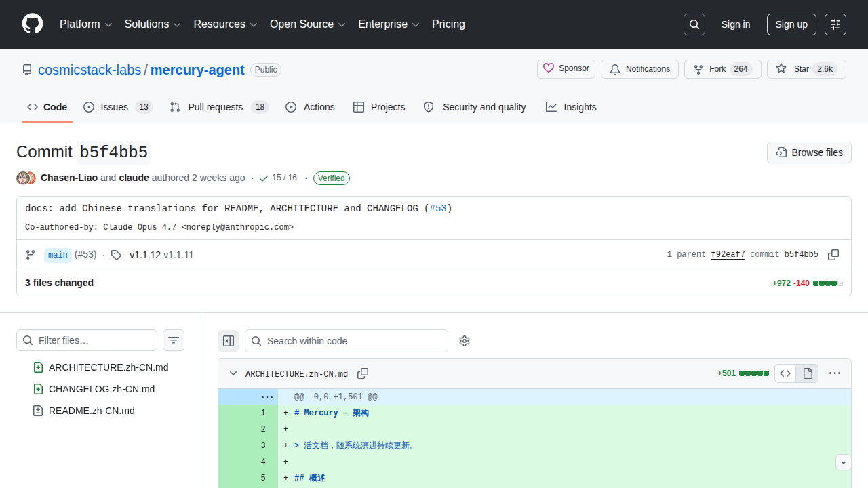The image size is (868, 488).
Task: Select README.zh-CN.md in file tree
Action: point(92,411)
